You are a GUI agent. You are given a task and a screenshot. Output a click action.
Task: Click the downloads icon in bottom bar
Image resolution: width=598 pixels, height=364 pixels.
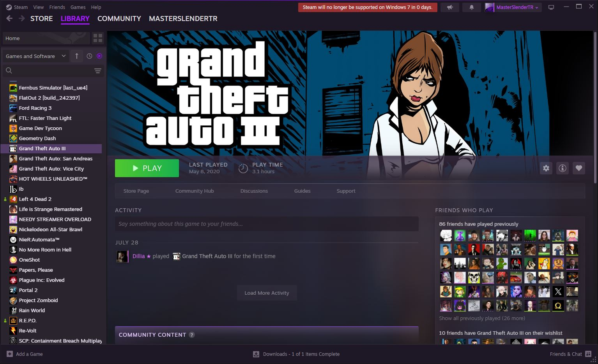tap(256, 354)
